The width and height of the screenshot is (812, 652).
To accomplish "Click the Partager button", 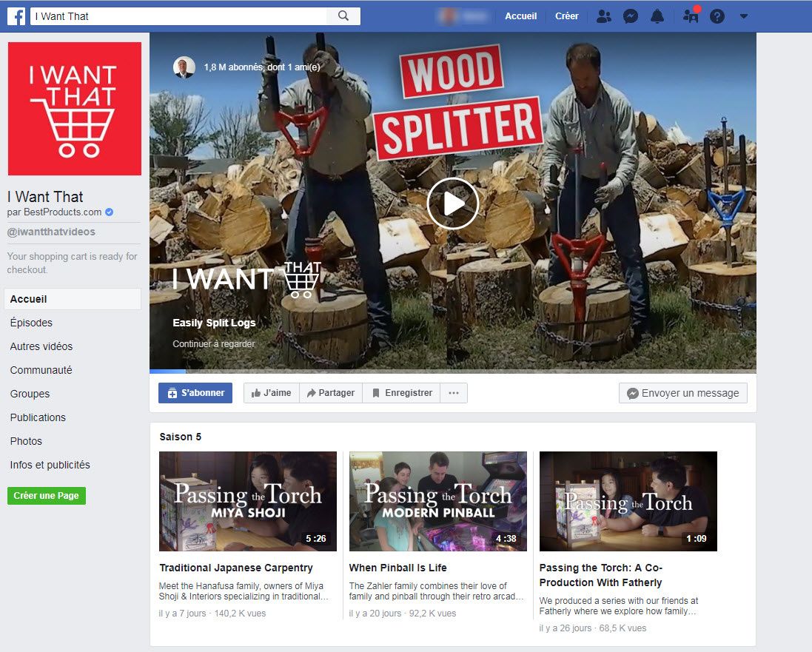I will [331, 393].
